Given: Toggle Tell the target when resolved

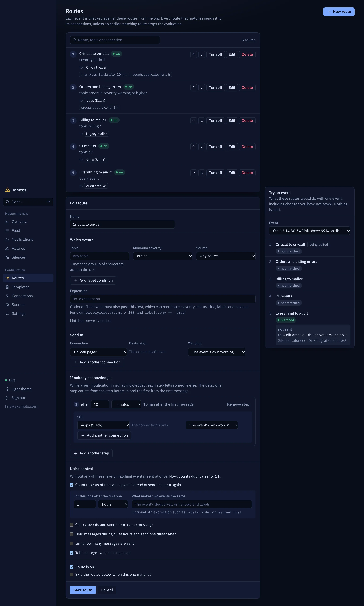Looking at the screenshot, I should pos(72,553).
